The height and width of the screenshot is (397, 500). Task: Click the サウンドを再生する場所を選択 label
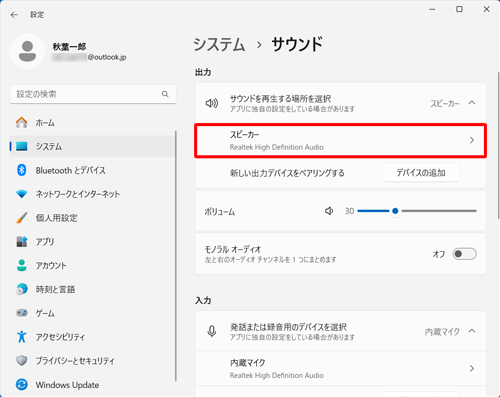280,99
